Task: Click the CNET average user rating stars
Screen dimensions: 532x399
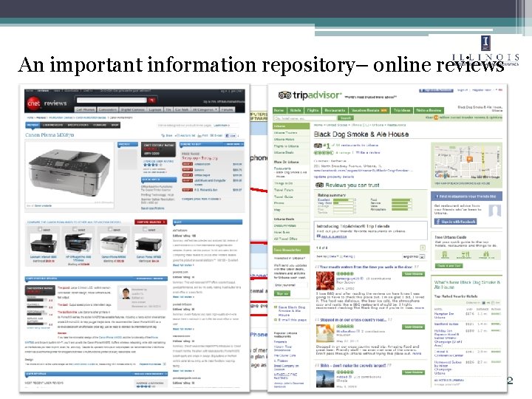Action: [x=152, y=165]
